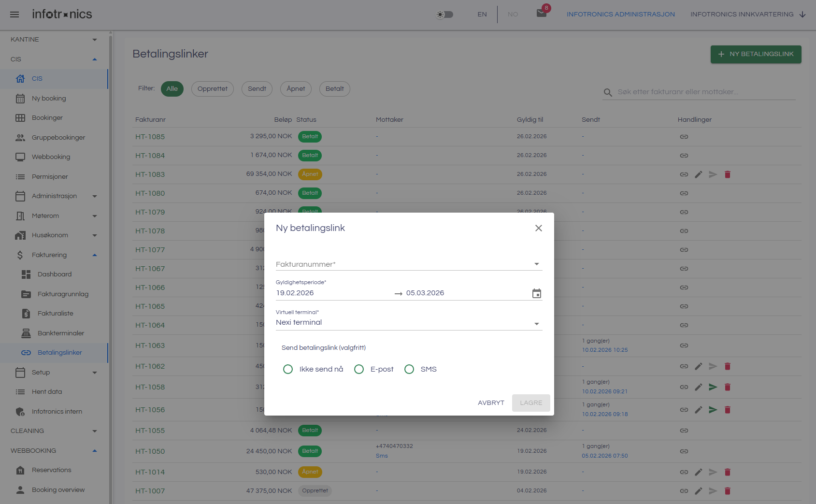Screen dimensions: 816x504
Task: Expand the Husøkonom submenu
Action: click(x=54, y=235)
